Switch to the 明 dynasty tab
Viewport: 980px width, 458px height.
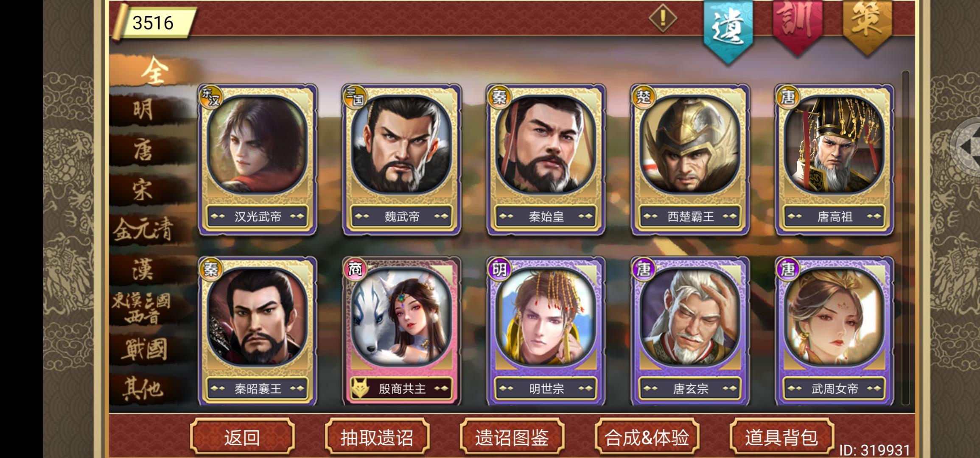144,110
